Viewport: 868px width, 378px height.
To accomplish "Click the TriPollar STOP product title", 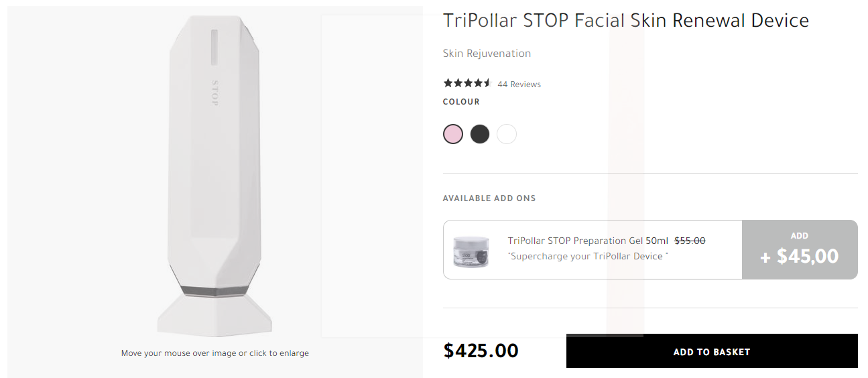I will 625,21.
